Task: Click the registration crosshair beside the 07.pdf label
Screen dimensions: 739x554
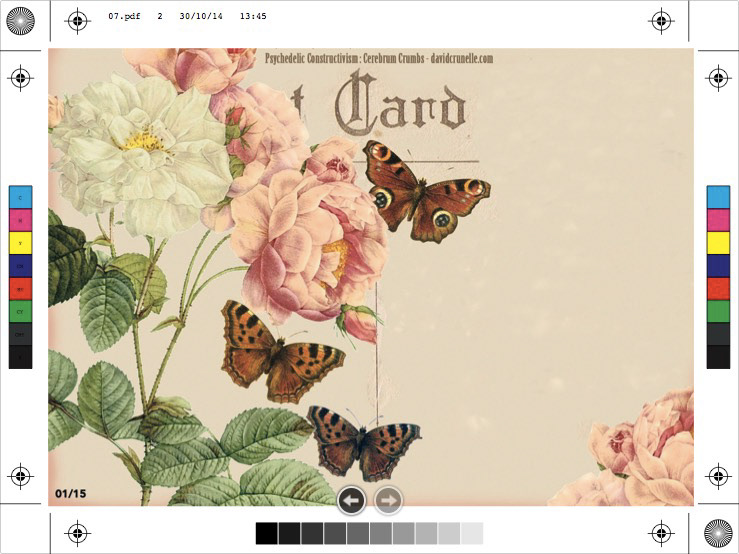Action: pos(78,20)
